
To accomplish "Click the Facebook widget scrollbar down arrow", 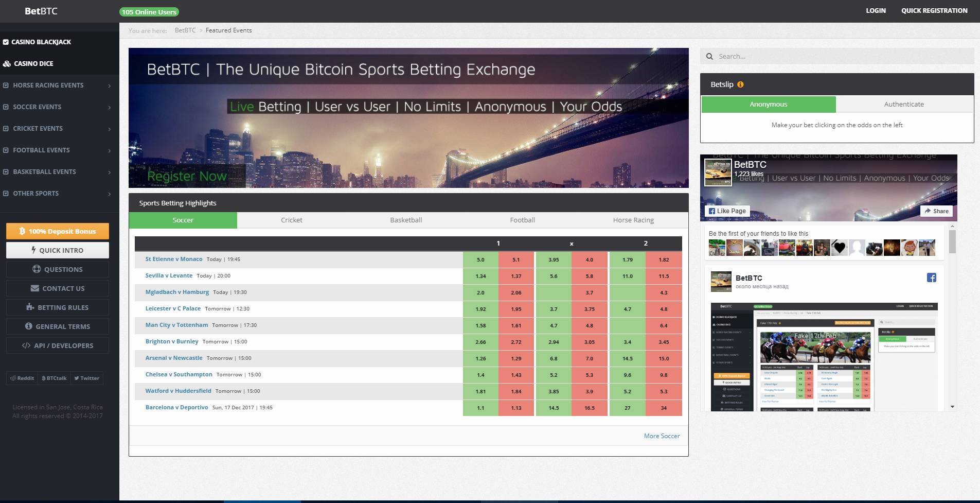I will [952, 407].
